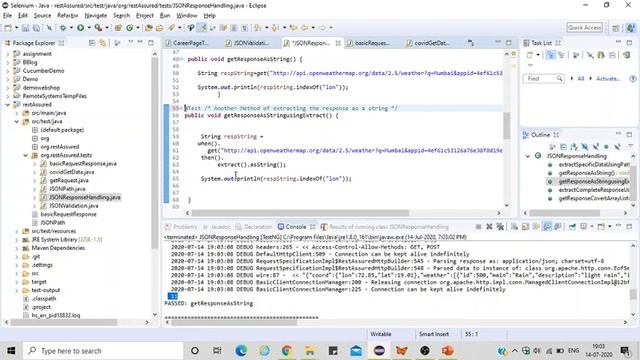Click the New Java Class green C icon
The height and width of the screenshot is (360, 640).
click(x=129, y=28)
